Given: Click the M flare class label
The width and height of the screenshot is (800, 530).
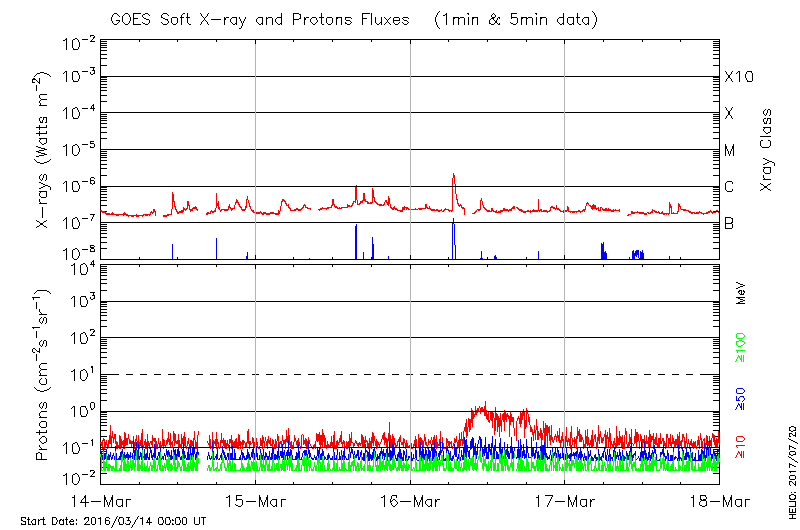Looking at the screenshot, I should (730, 151).
